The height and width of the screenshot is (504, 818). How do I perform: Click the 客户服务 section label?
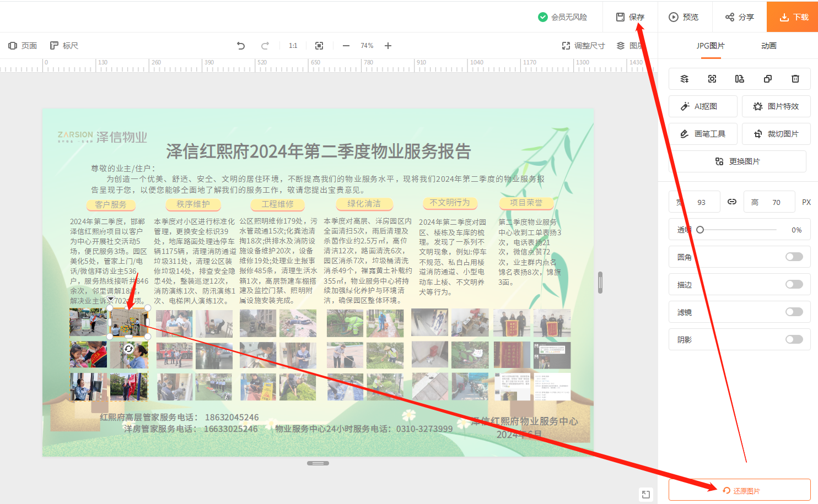click(x=111, y=204)
